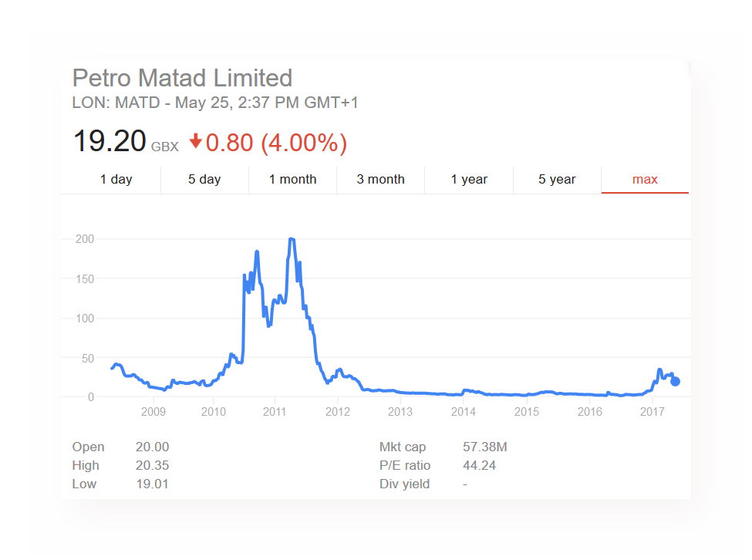
Task: Select the 5 year time range
Action: point(556,179)
